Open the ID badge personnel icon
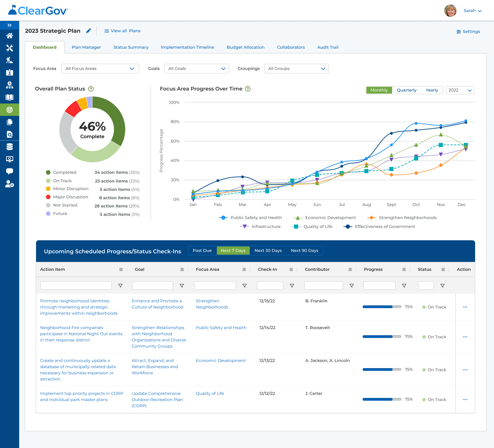The height and width of the screenshot is (448, 494). tap(10, 73)
